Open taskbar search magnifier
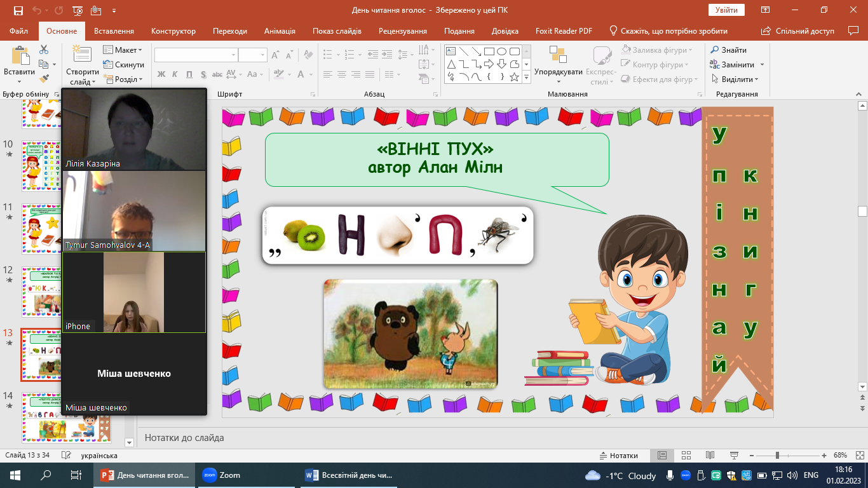This screenshot has width=868, height=488. pos(46,475)
